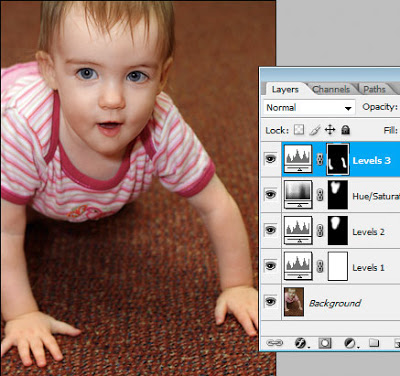Image resolution: width=400 pixels, height=376 pixels.
Task: Click the link layers icon at panel bottom
Action: (275, 343)
